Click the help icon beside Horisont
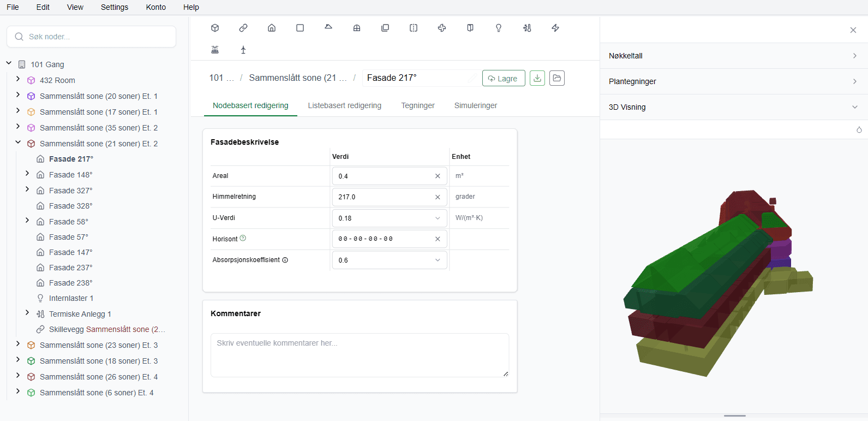Screen dimensions: 868x421 point(243,238)
